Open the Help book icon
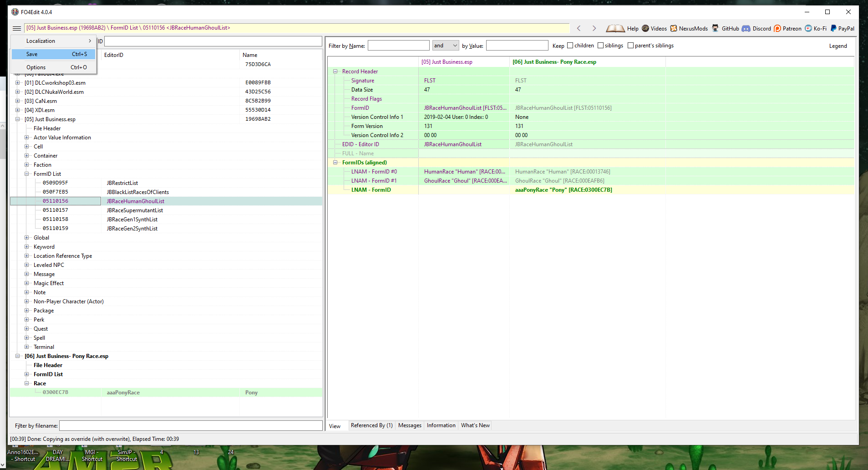 [x=615, y=28]
